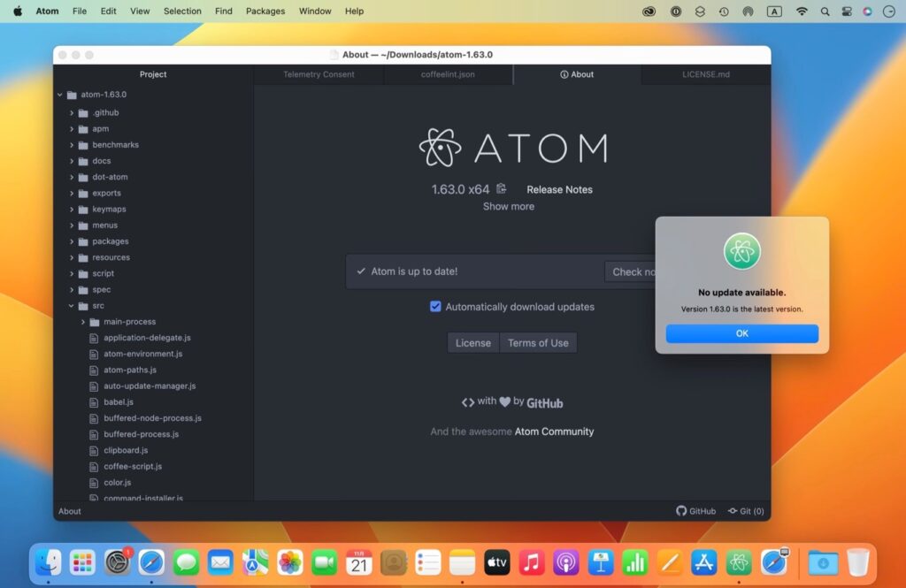The height and width of the screenshot is (588, 906).
Task: Disable automatically download updates
Action: (x=435, y=305)
